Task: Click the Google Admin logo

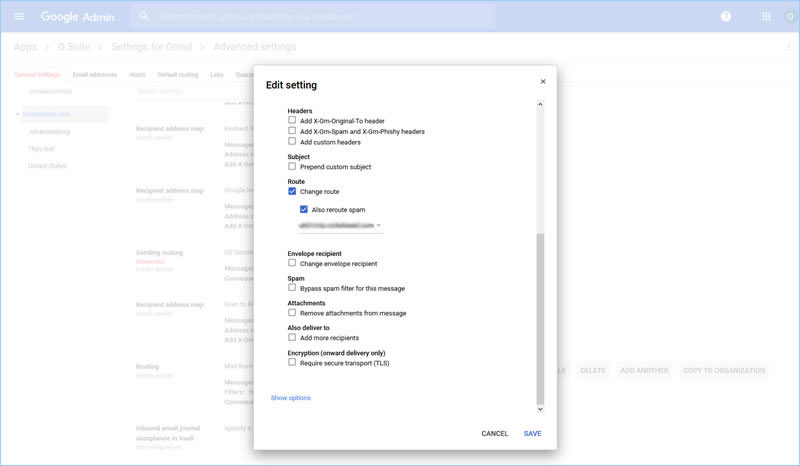Action: click(x=78, y=17)
